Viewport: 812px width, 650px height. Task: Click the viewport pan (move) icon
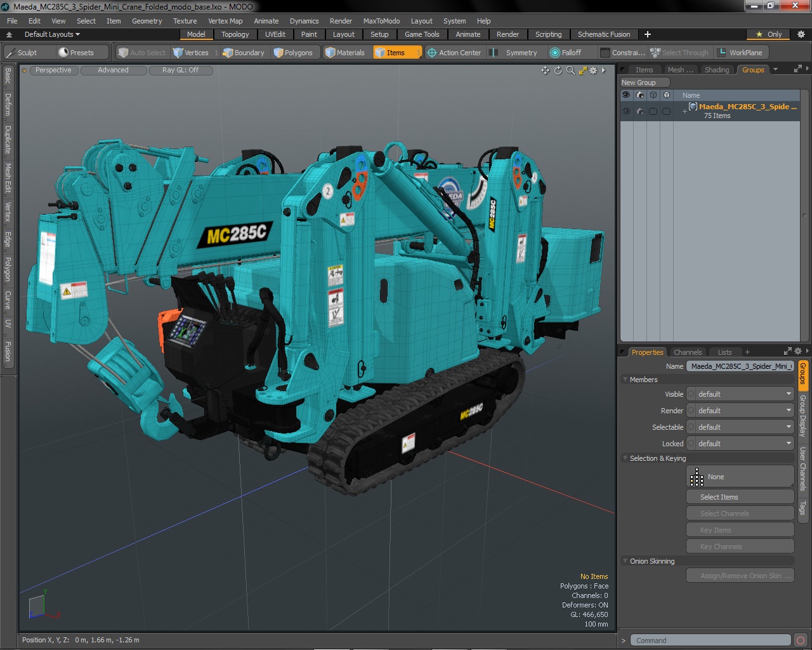pyautogui.click(x=545, y=70)
